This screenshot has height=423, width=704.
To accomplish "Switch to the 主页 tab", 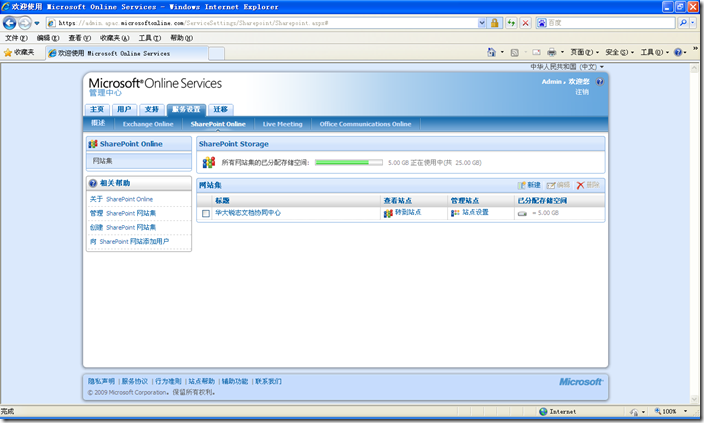I will 97,109.
